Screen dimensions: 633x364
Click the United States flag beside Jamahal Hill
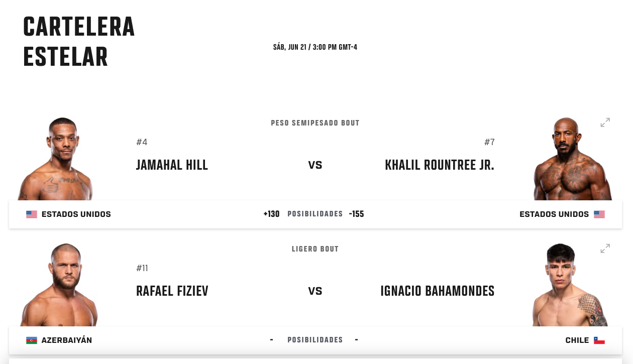[32, 214]
